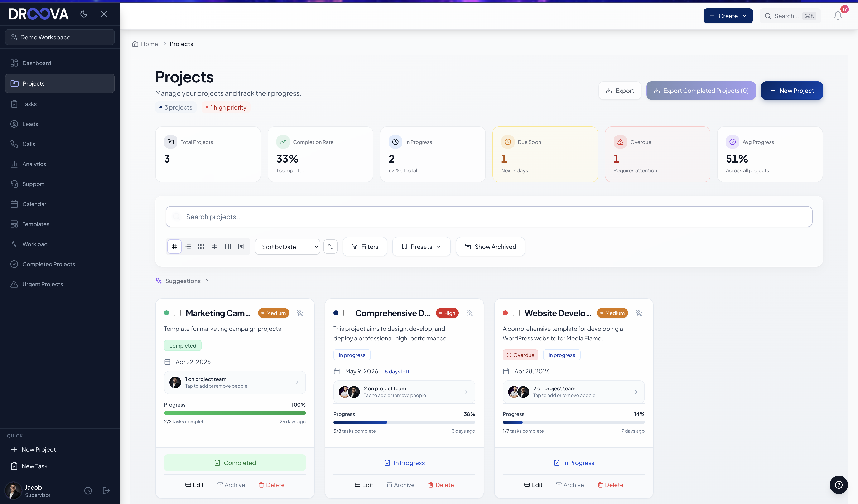Click the Show Archived button
The width and height of the screenshot is (858, 504).
pyautogui.click(x=490, y=246)
